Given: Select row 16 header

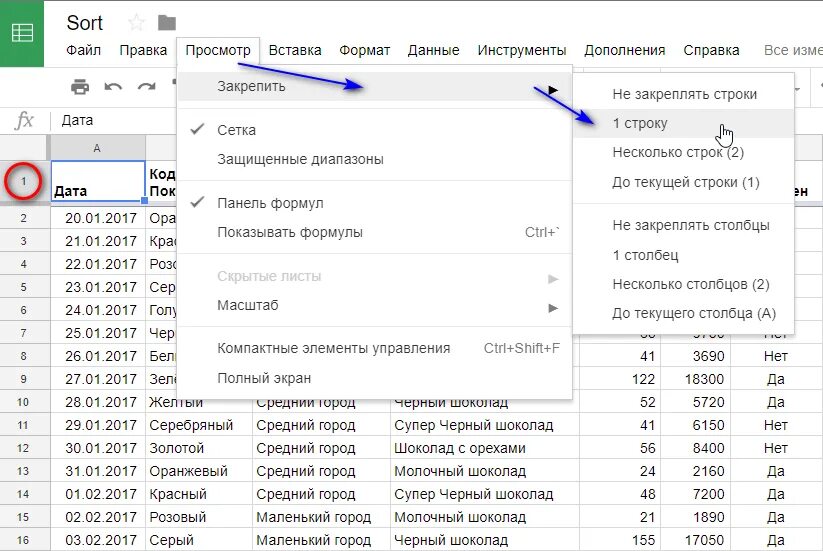Looking at the screenshot, I should pyautogui.click(x=24, y=540).
